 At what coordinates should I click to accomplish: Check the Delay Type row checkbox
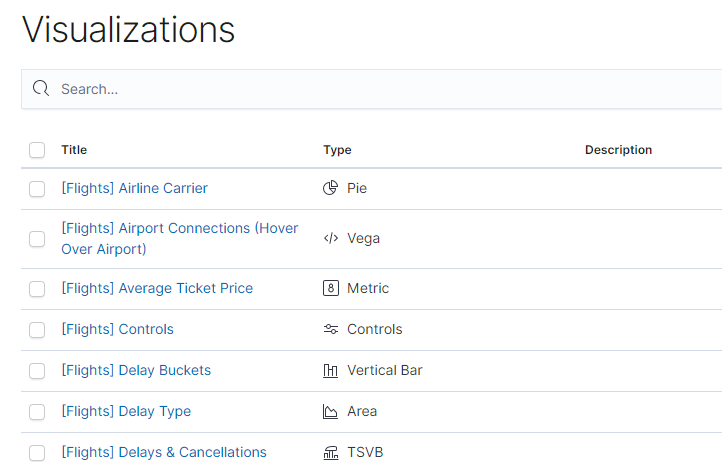click(37, 412)
